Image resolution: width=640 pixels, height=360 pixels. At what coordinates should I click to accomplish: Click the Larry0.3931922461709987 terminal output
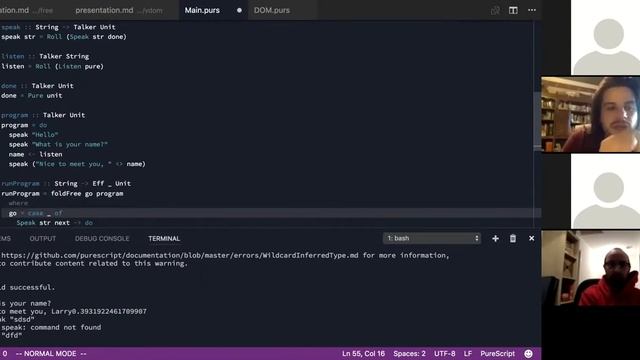point(99,311)
